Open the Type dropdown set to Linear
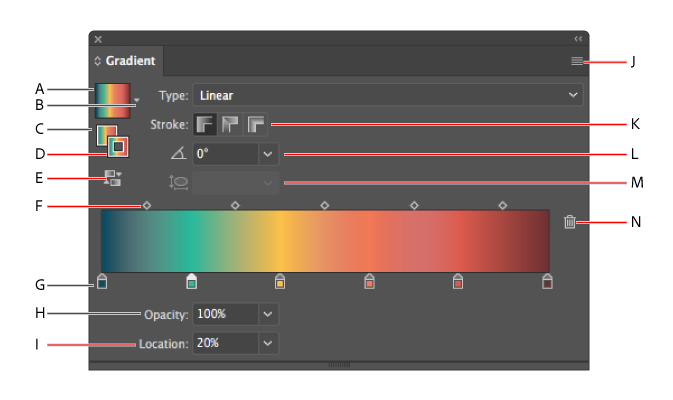673x400 pixels. coord(387,95)
